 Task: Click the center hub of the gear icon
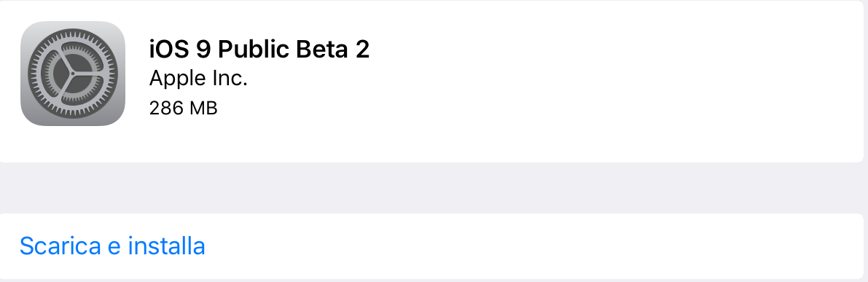73,74
